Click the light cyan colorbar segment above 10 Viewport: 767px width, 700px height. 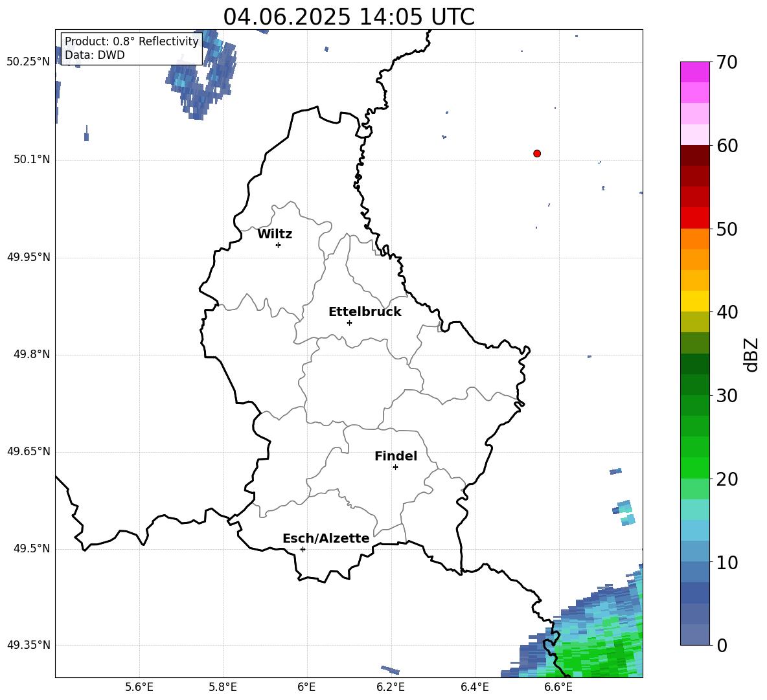click(x=694, y=530)
